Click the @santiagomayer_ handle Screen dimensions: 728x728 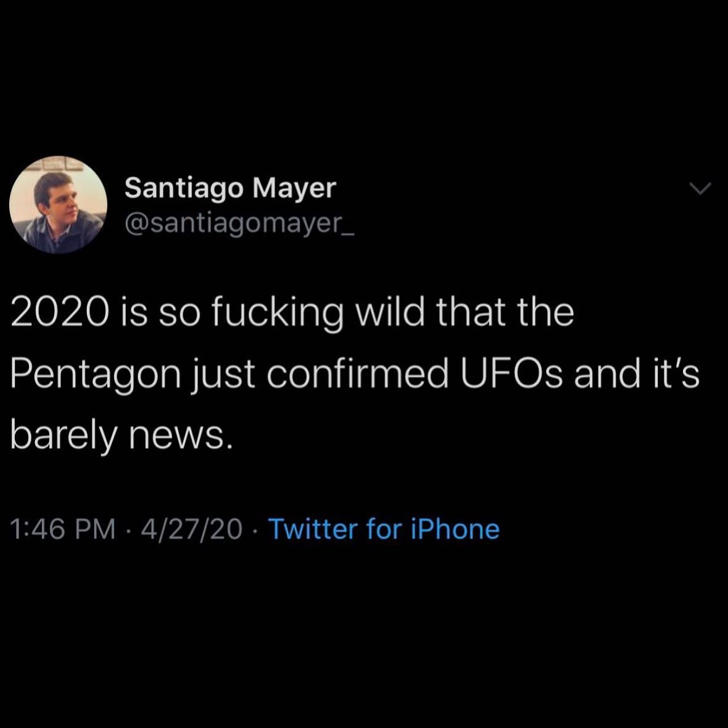tap(239, 223)
